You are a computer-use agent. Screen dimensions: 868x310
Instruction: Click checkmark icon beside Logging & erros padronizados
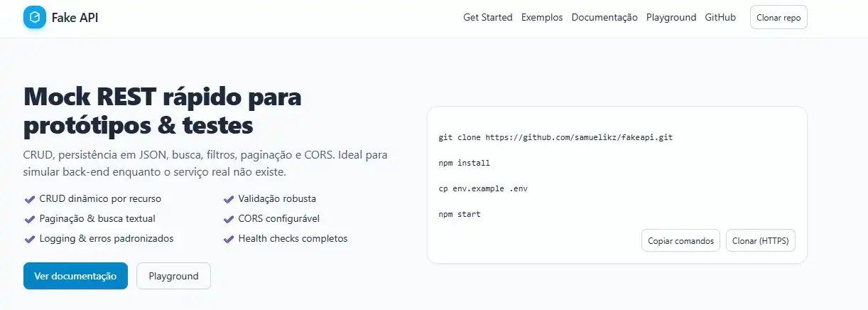[x=30, y=239]
